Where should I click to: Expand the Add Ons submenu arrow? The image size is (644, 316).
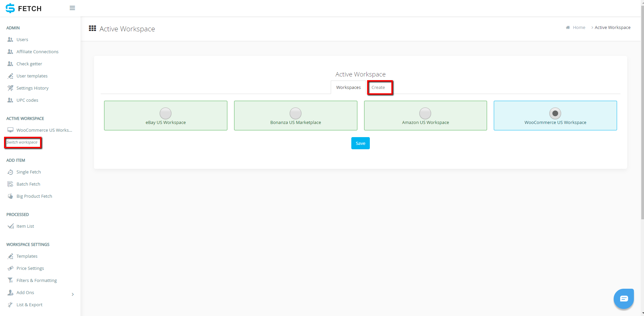(73, 294)
